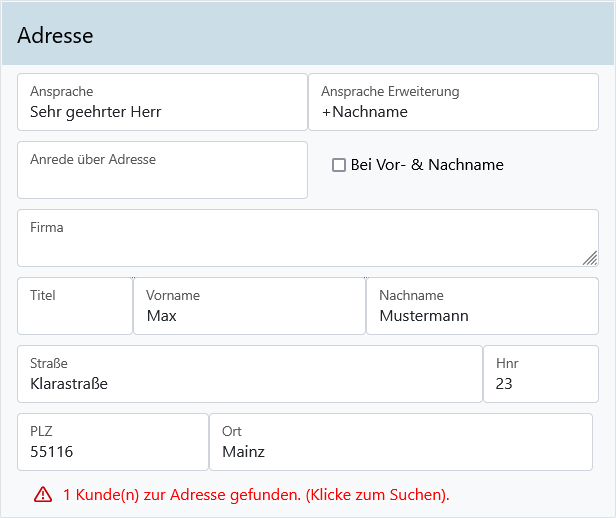Image resolution: width=616 pixels, height=518 pixels.
Task: Focus the Firma text area
Action: tap(300, 245)
